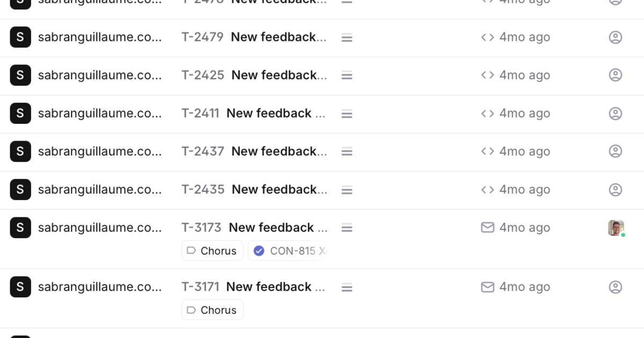Click the S company avatar on T-2435 row
644x338 pixels.
[x=20, y=189]
